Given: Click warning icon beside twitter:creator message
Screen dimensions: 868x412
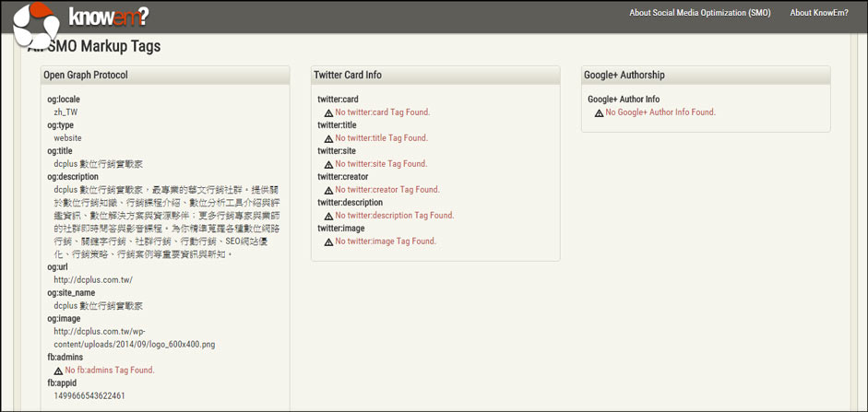Looking at the screenshot, I should [328, 190].
